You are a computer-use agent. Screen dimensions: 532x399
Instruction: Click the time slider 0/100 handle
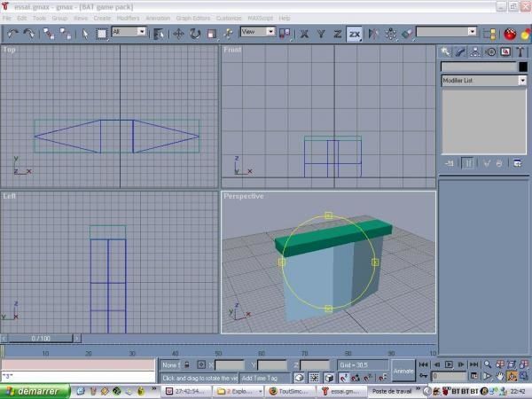(41, 339)
